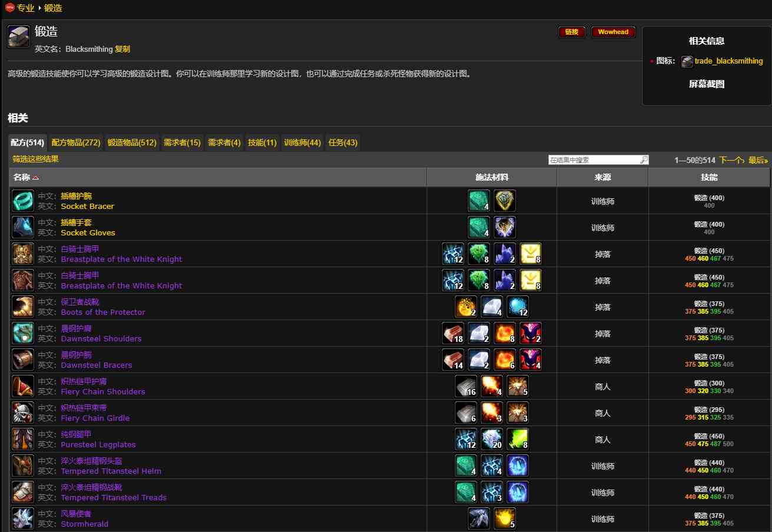Open the Socket Gloves name link
The image size is (772, 532).
pyautogui.click(x=88, y=232)
